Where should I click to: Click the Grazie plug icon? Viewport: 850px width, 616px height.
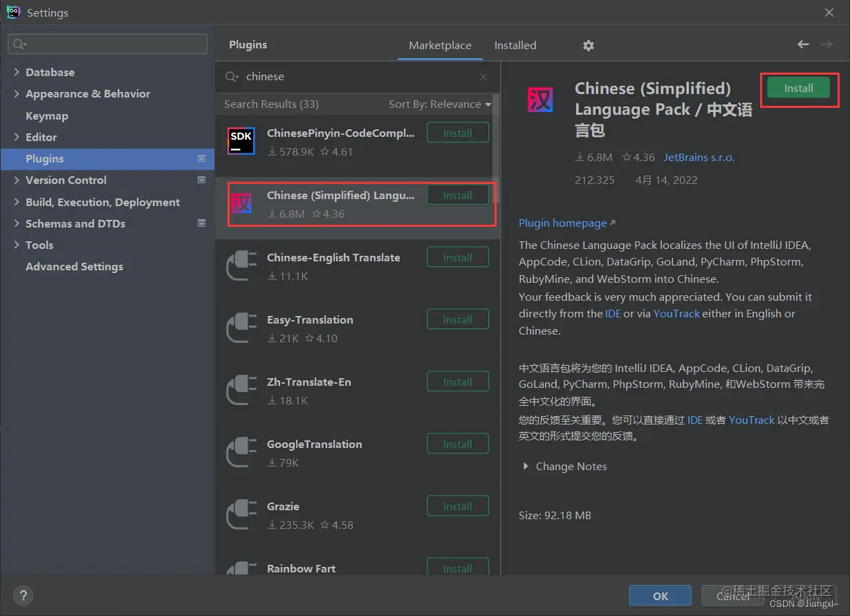tap(241, 515)
